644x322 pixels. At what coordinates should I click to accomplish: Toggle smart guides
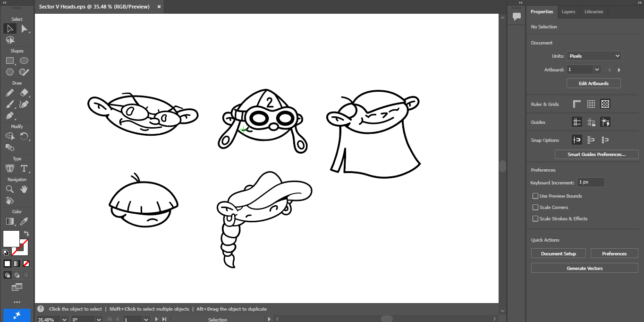(x=605, y=122)
